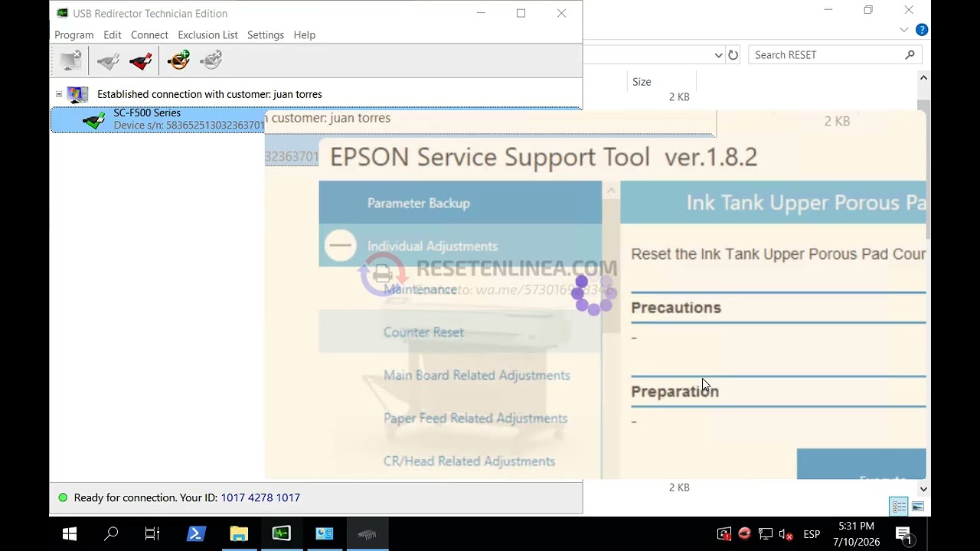Select Parameter Backup in Epson tool
This screenshot has width=980, height=551.
click(x=460, y=203)
